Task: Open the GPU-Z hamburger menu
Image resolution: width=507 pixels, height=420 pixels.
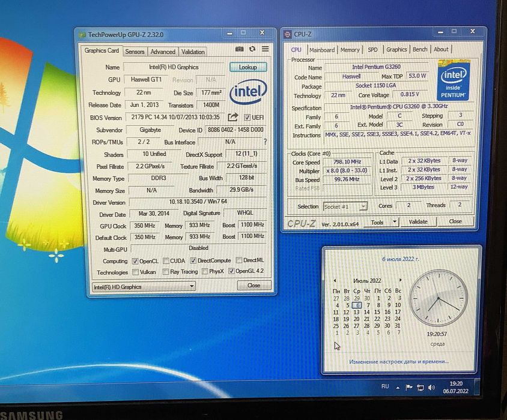Action: pos(265,49)
